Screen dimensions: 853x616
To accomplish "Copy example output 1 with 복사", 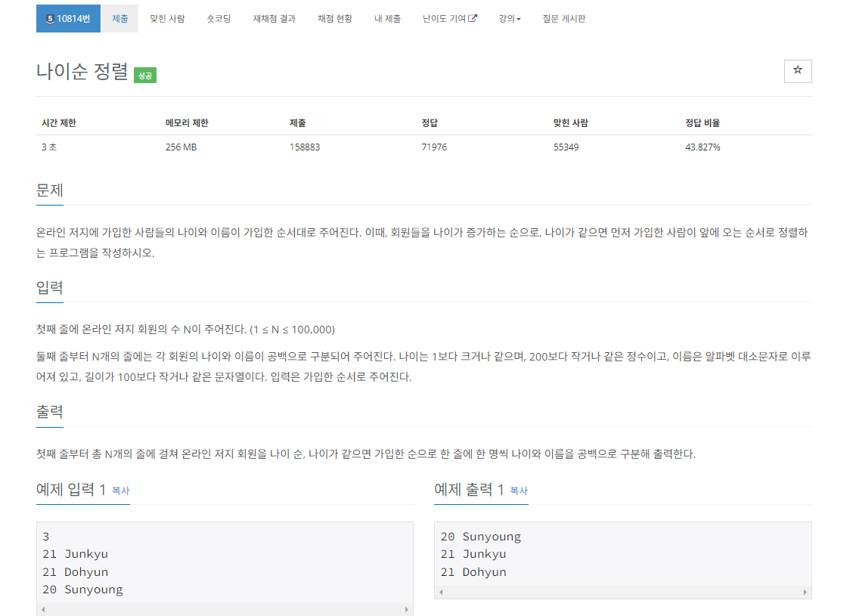I will (x=519, y=491).
